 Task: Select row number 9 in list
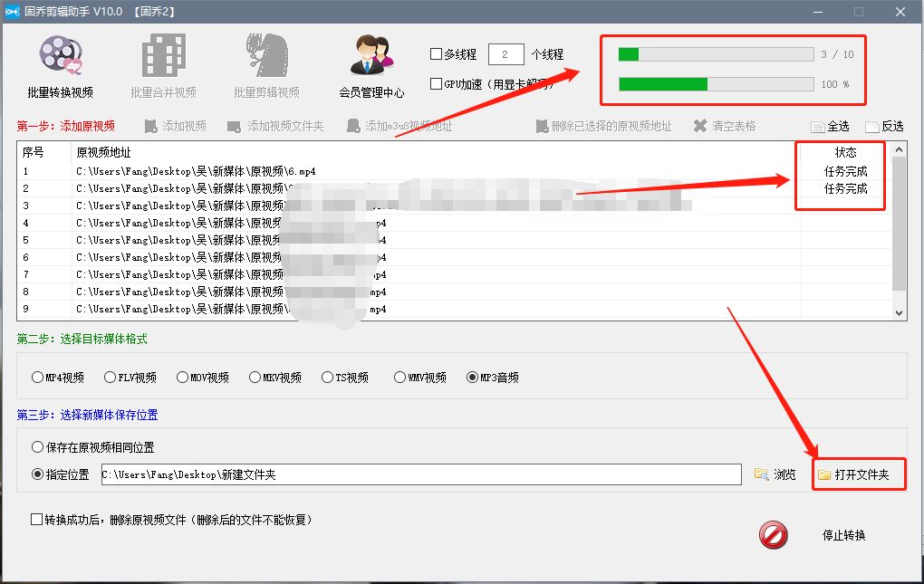click(26, 309)
